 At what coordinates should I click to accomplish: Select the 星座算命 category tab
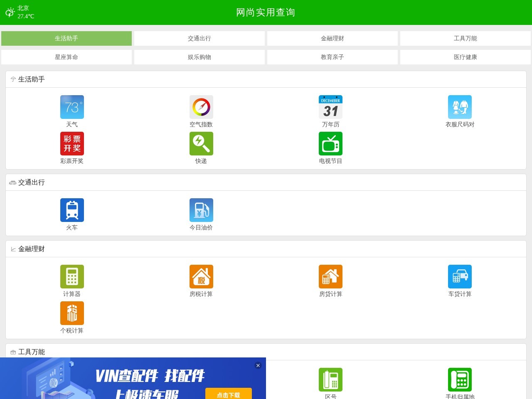tap(66, 57)
